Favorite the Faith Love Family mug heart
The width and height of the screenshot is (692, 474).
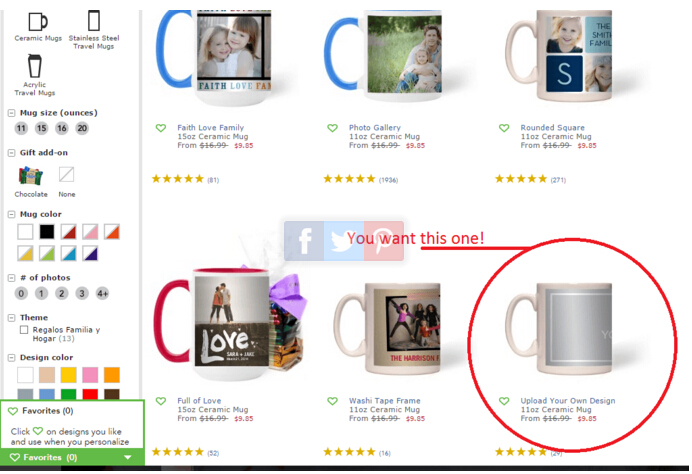click(x=161, y=128)
